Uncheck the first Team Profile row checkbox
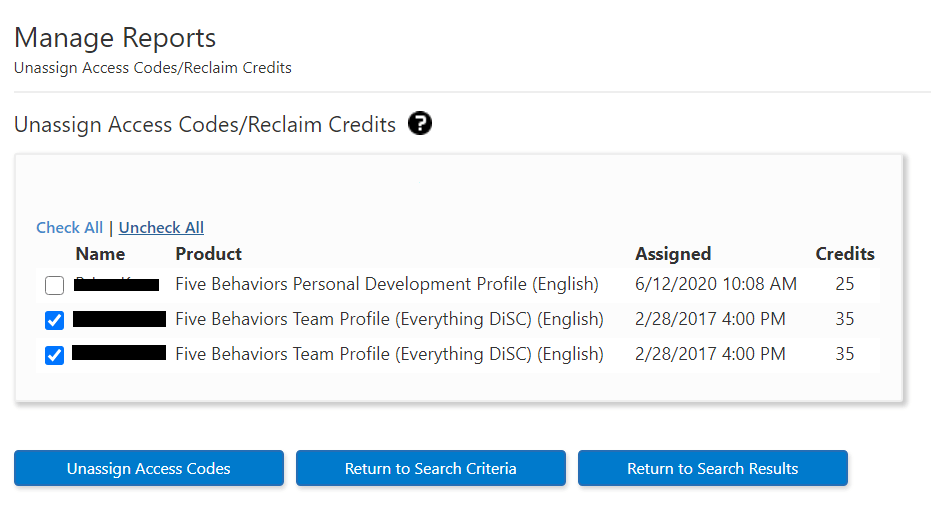 tap(55, 320)
